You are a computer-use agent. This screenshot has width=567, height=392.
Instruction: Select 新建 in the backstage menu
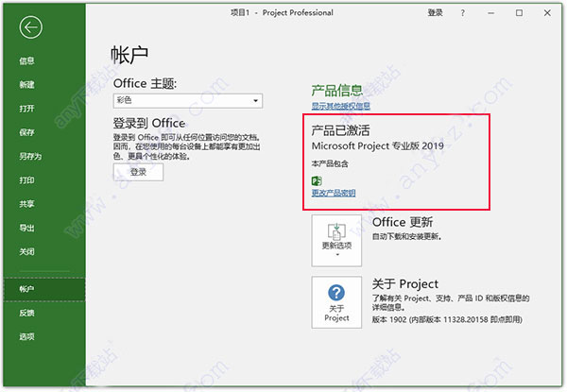pos(26,85)
